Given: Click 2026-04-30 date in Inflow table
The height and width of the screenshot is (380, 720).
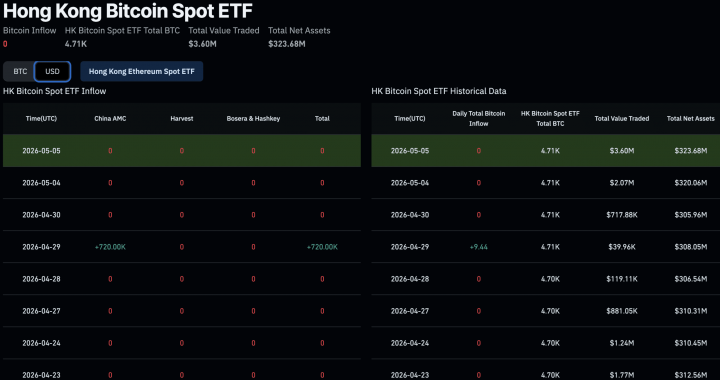Looking at the screenshot, I should 41,215.
